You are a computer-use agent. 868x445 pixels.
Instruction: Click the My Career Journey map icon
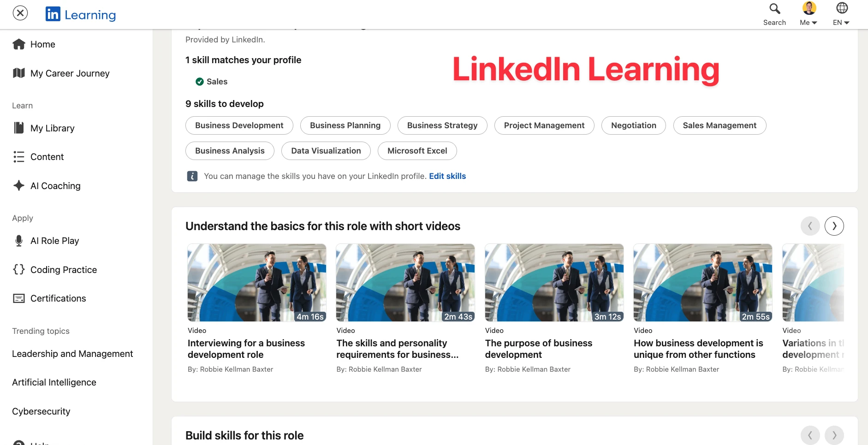(x=19, y=73)
